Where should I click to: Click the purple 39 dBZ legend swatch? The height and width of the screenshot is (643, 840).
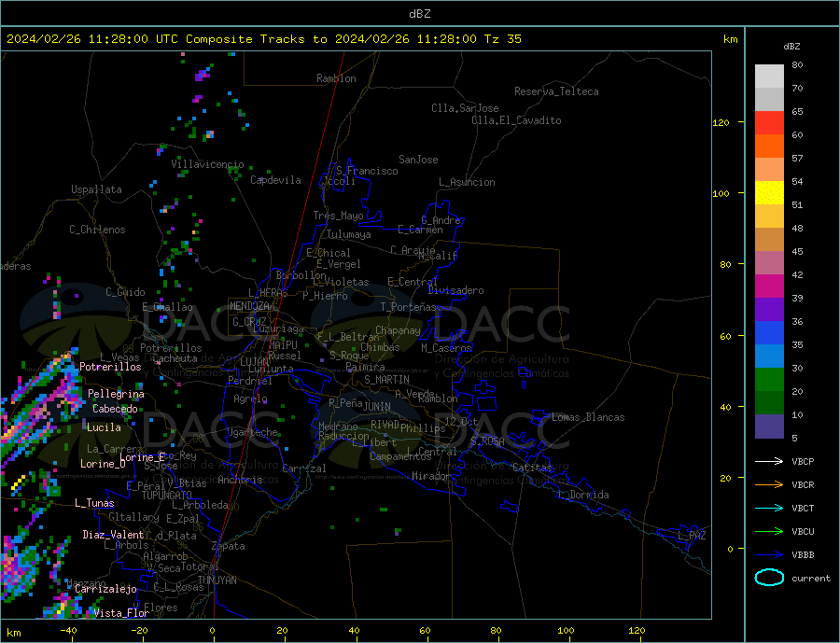click(769, 309)
